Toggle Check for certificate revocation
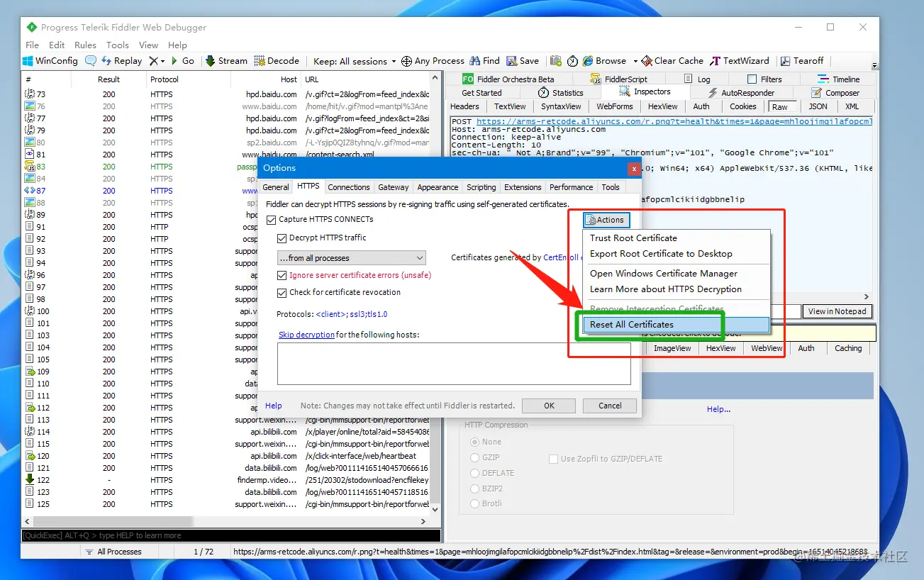This screenshot has height=580, width=924. pos(282,292)
